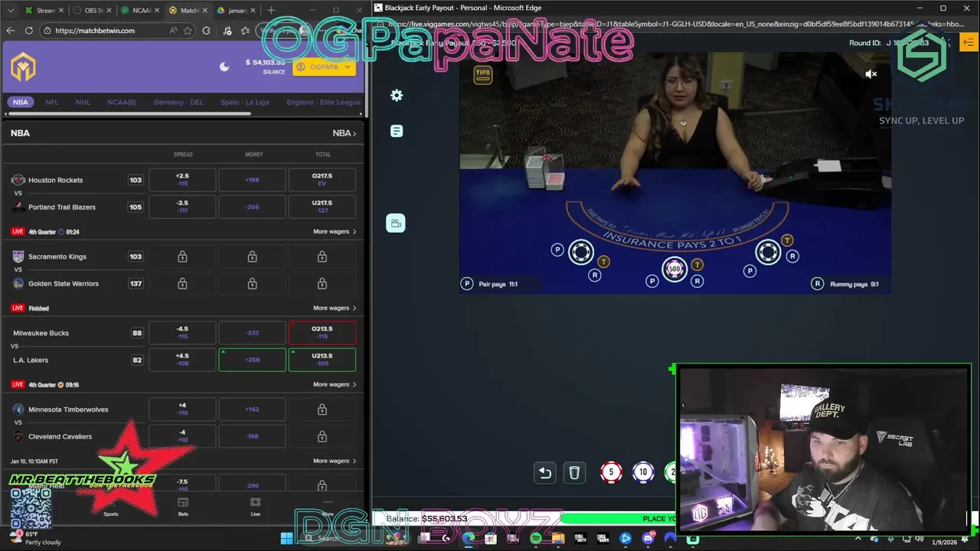Undo the last chip bet

(545, 473)
